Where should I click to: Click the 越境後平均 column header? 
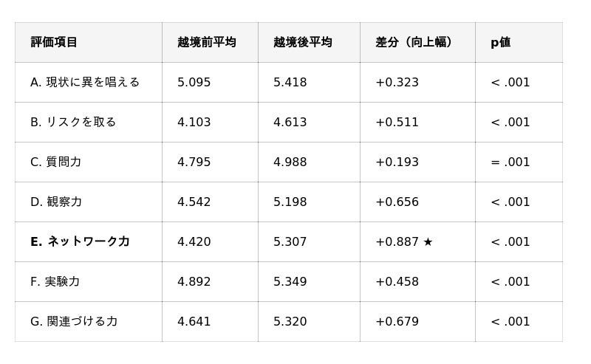[303, 43]
